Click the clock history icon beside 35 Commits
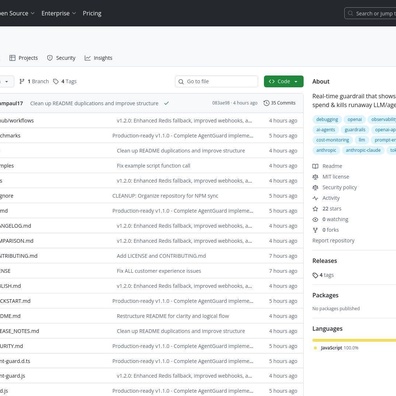Image resolution: width=396 pixels, height=396 pixels. click(266, 103)
